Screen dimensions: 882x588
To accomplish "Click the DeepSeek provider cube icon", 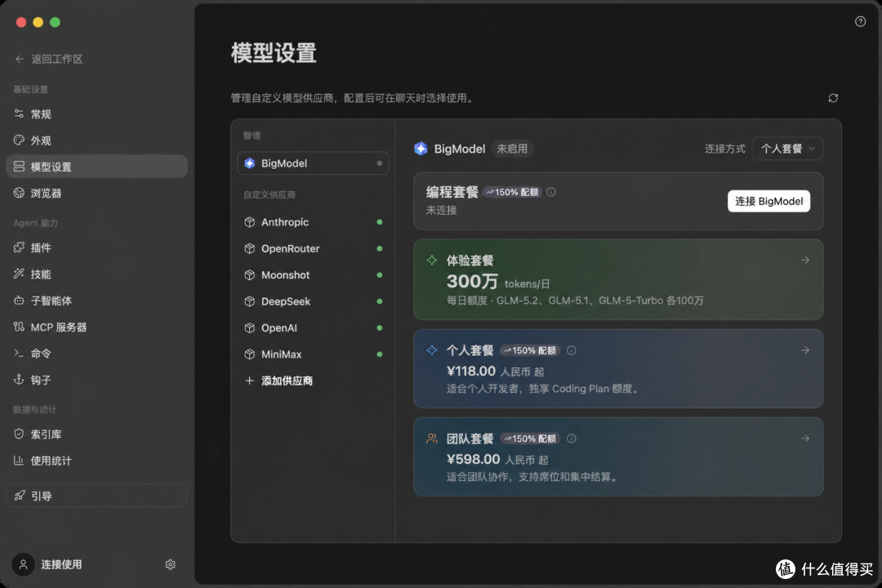I will [x=250, y=301].
